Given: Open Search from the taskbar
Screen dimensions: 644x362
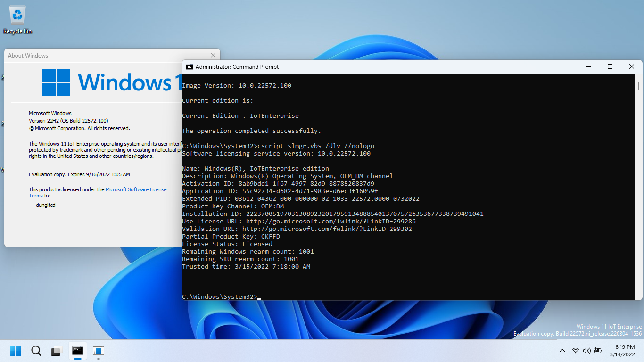Looking at the screenshot, I should point(36,351).
